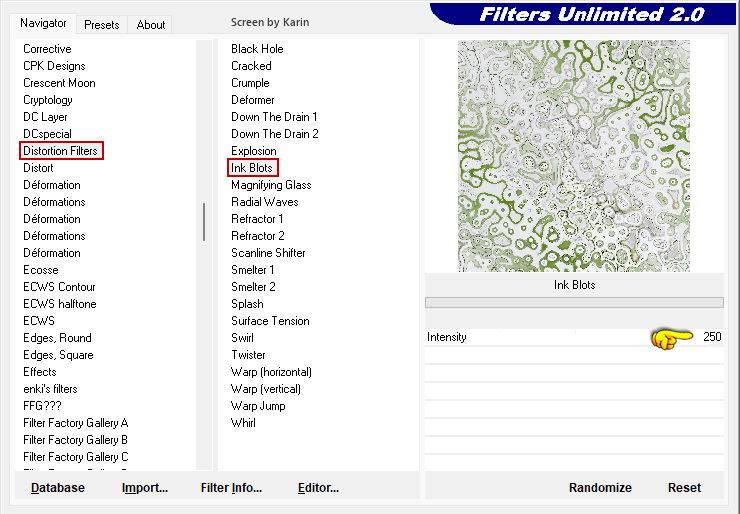Open Filter Info... dialog
This screenshot has height=514, width=740.
click(231, 488)
